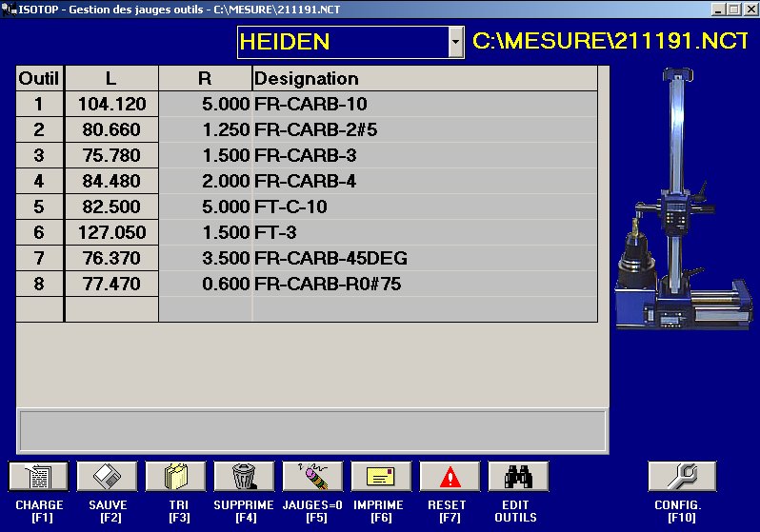Click length value 127.050
Screen dimensions: 760x532
111,232
